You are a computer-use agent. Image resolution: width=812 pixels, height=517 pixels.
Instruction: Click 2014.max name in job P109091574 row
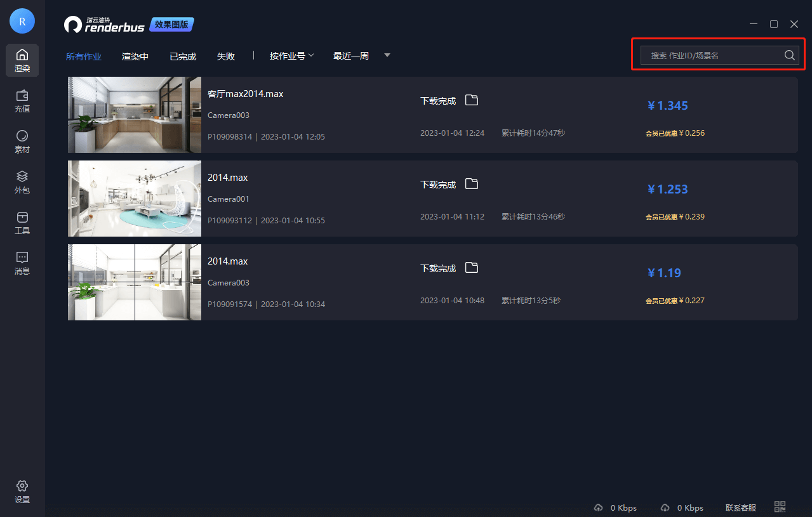(x=227, y=261)
